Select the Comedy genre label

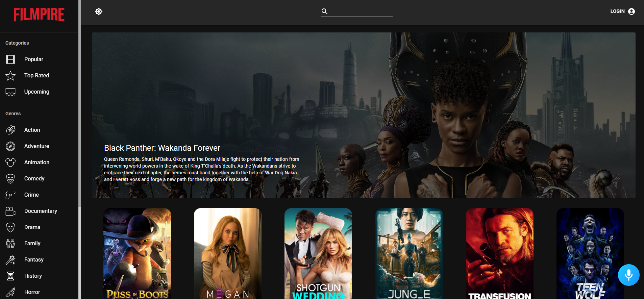34,178
